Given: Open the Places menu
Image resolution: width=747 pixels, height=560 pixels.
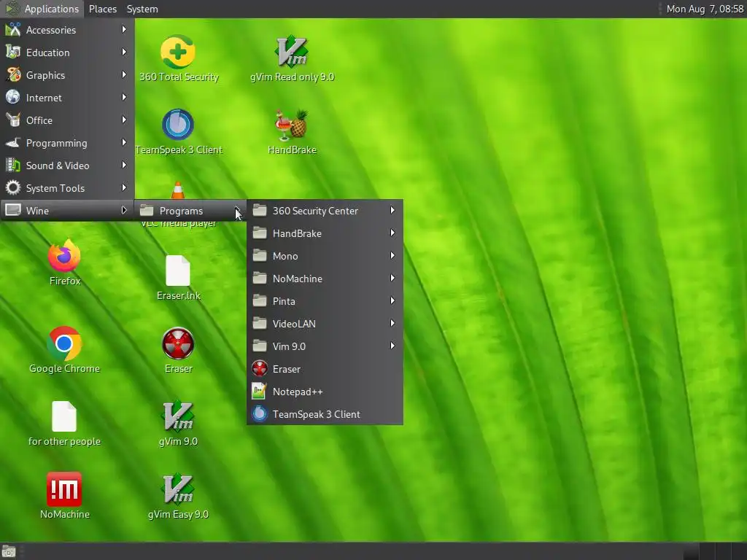Looking at the screenshot, I should point(103,9).
